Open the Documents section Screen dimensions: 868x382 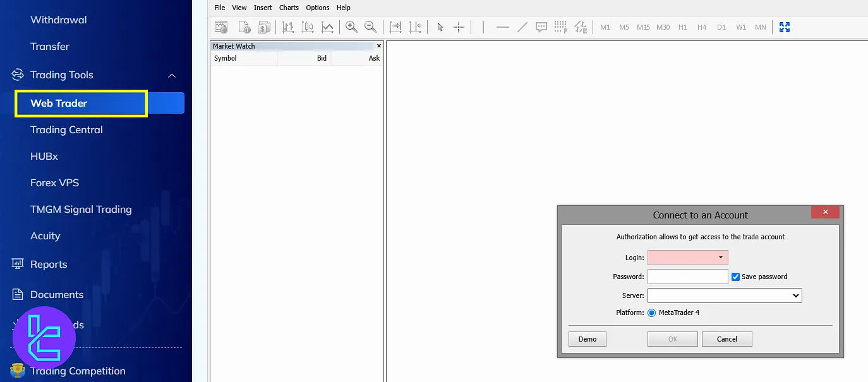(57, 295)
